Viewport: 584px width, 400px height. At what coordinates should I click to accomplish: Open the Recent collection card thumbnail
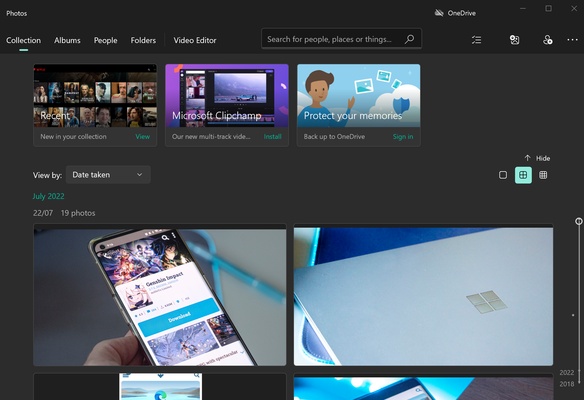[x=95, y=95]
